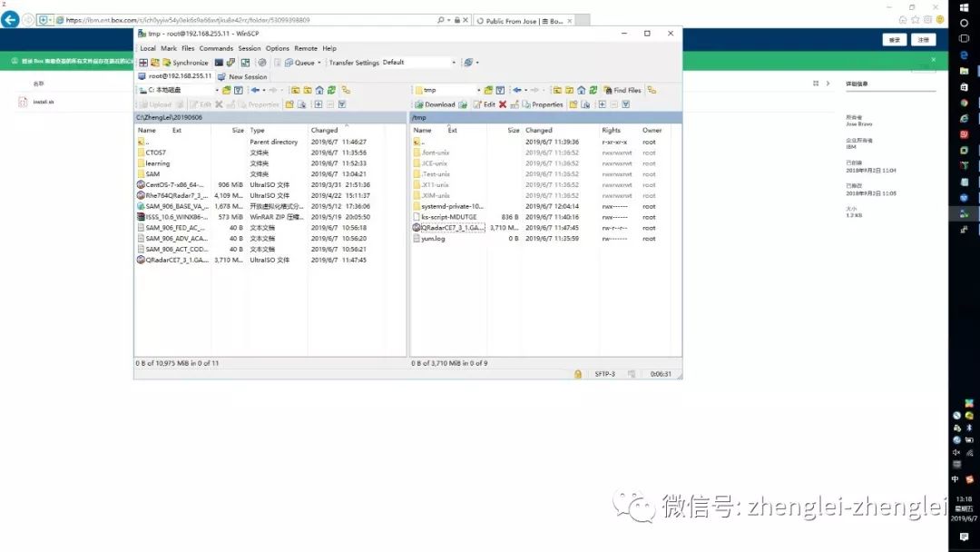Image resolution: width=980 pixels, height=552 pixels.
Task: Go to remote parent directory icon
Action: 557,90
